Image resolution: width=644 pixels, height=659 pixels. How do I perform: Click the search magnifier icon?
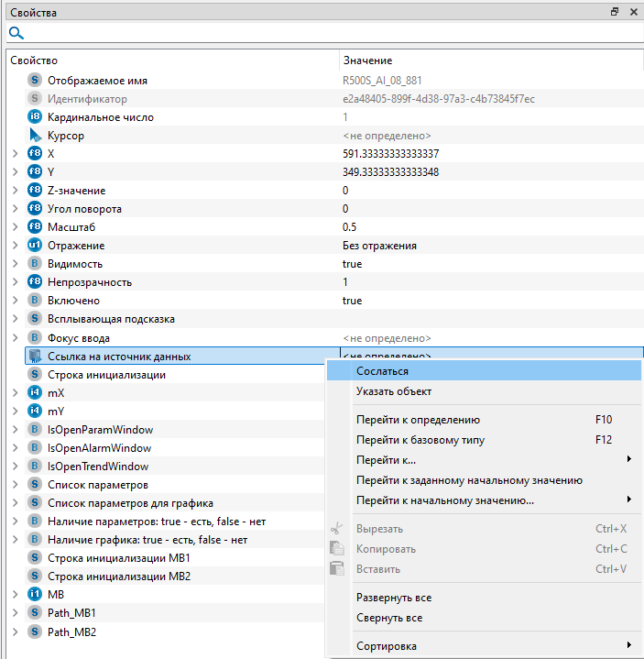click(x=16, y=33)
